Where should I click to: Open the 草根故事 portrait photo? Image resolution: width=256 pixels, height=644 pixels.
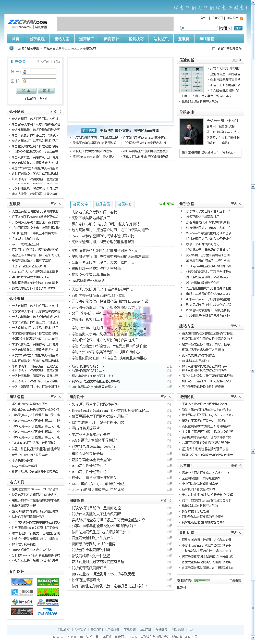pyautogui.click(x=191, y=132)
